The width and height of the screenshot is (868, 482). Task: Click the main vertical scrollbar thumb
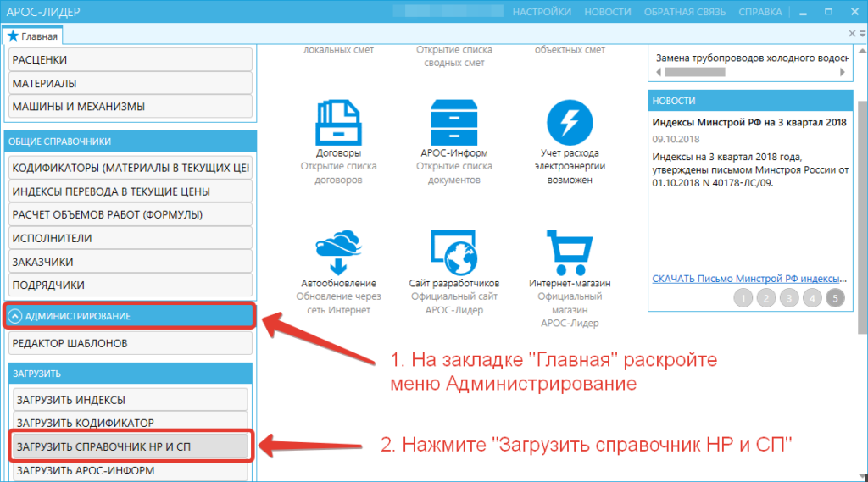point(862,218)
